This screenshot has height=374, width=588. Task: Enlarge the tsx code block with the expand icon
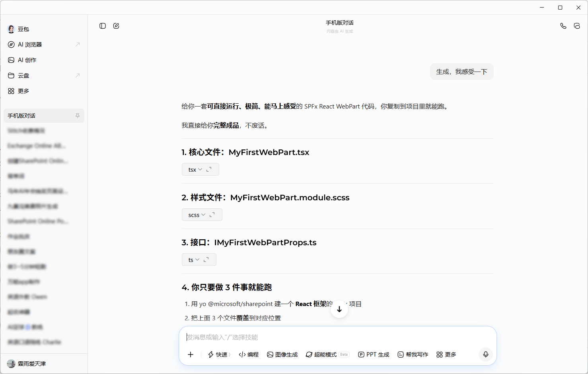tap(209, 170)
